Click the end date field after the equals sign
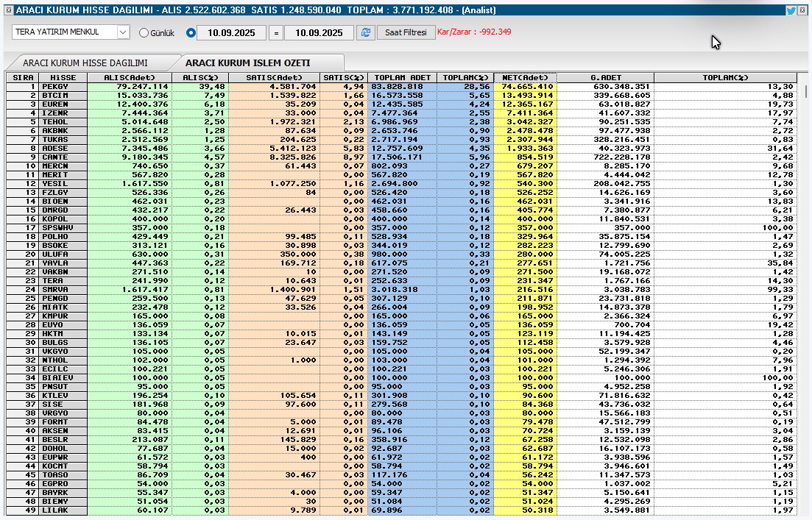 319,32
